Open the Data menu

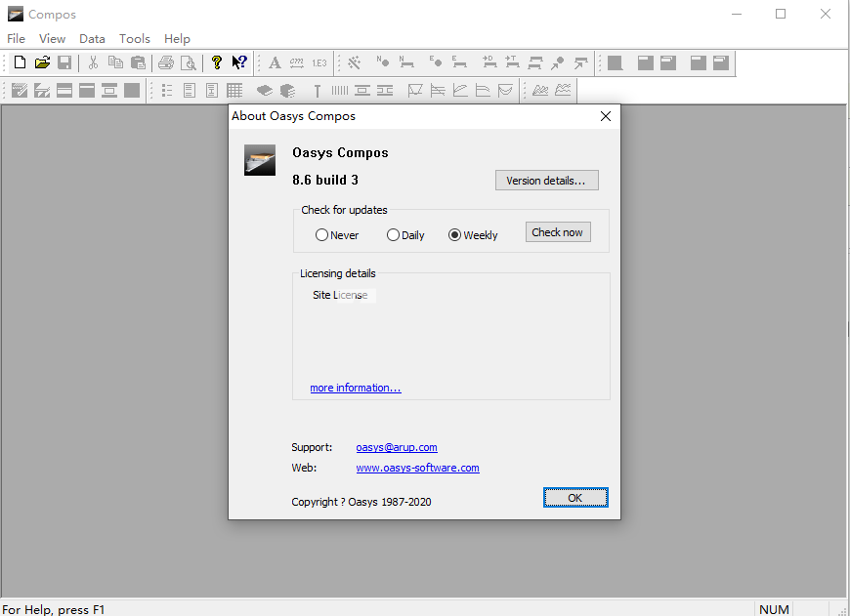pos(92,39)
